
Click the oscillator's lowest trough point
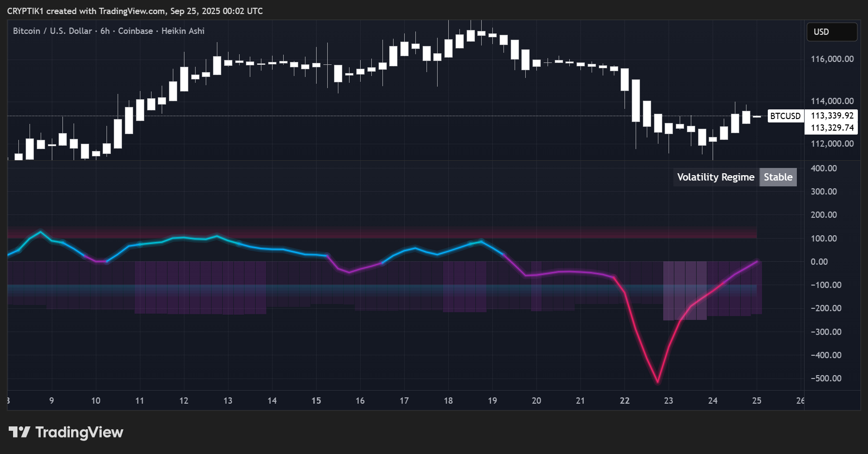coord(657,382)
